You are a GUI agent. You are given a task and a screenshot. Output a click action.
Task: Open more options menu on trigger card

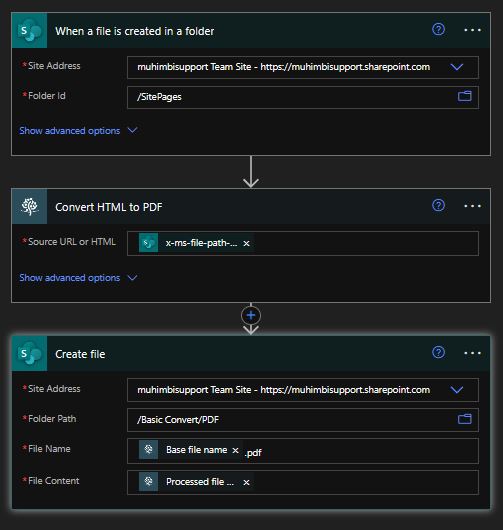pos(472,30)
